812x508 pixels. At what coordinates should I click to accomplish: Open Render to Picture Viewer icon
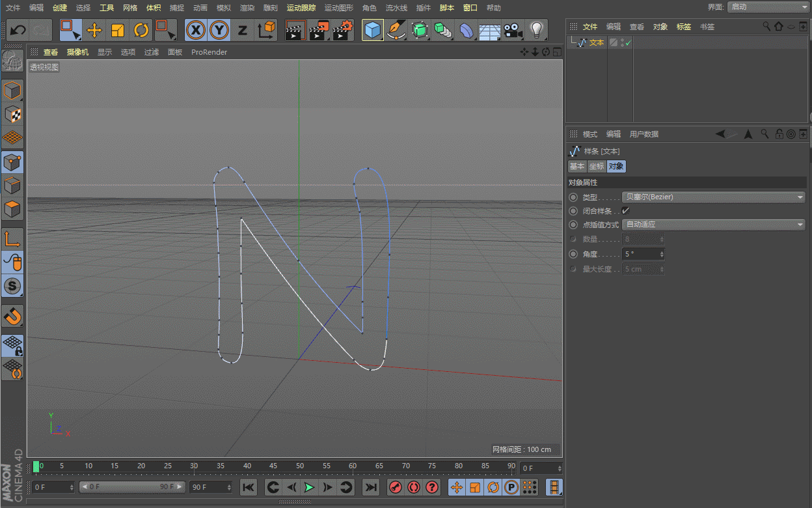[x=319, y=30]
